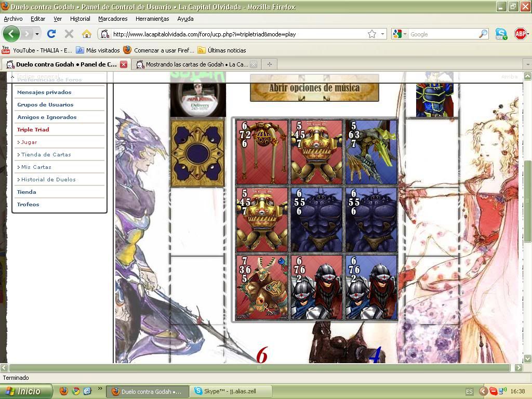Click the Inicio start button
This screenshot has width=532, height=399.
point(26,391)
